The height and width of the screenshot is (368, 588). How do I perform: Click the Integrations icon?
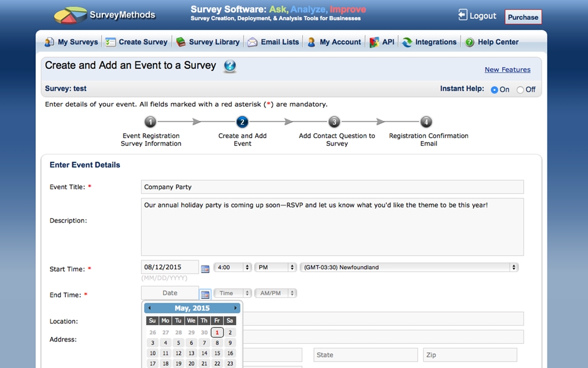tap(406, 42)
